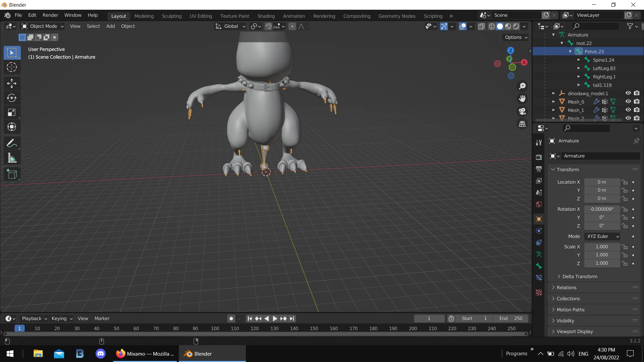Open the Render menu

point(50,15)
